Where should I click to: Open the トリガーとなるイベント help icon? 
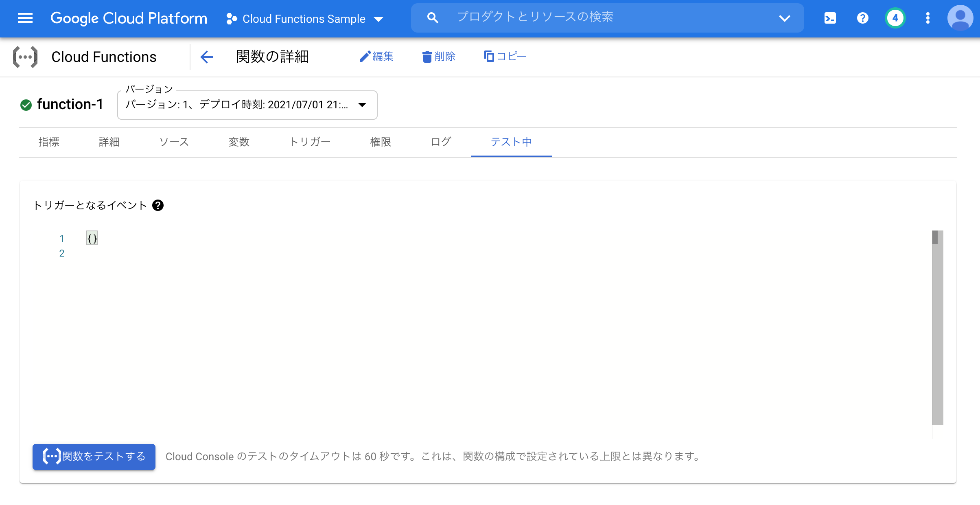click(159, 205)
